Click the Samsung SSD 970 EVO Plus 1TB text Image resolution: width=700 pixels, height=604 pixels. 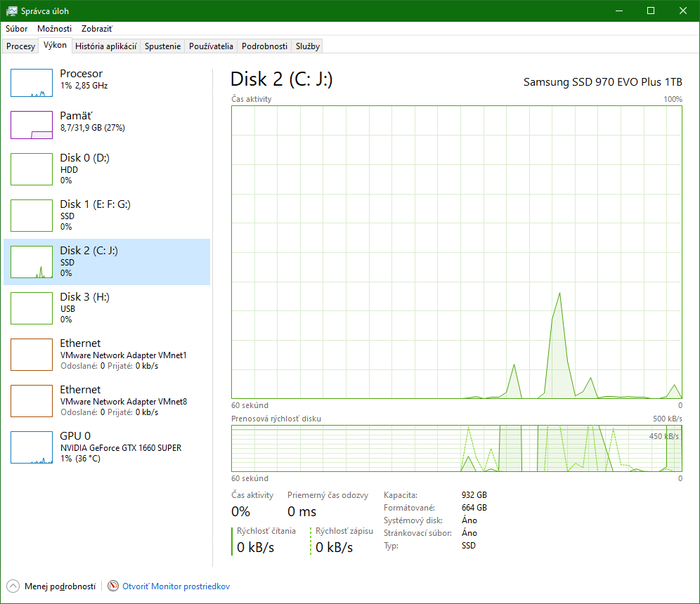coord(603,82)
